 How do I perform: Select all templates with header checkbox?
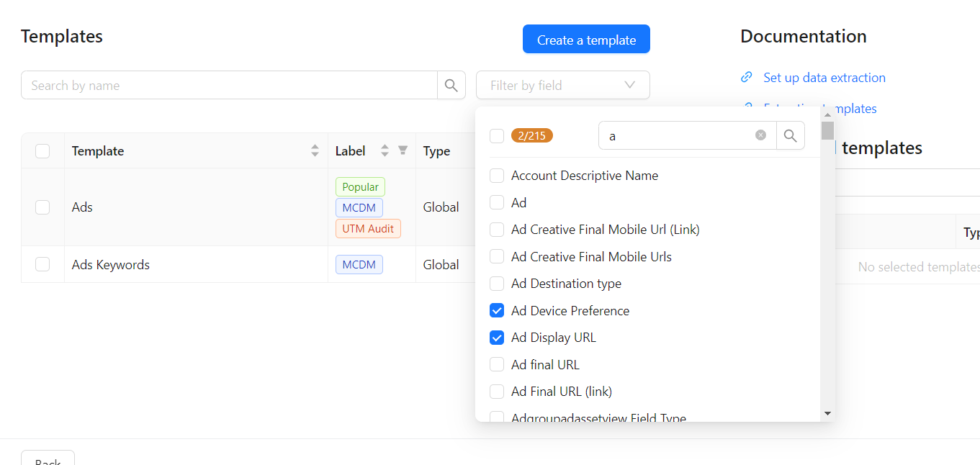pyautogui.click(x=42, y=151)
